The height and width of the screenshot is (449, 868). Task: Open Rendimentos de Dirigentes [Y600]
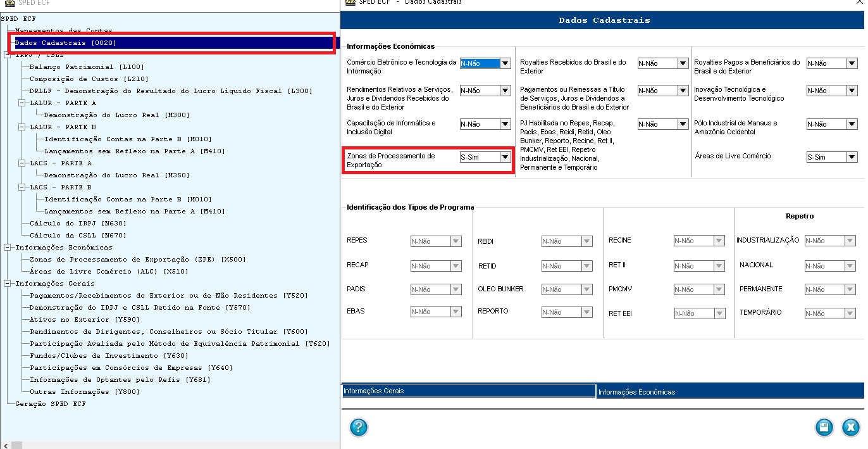[168, 332]
